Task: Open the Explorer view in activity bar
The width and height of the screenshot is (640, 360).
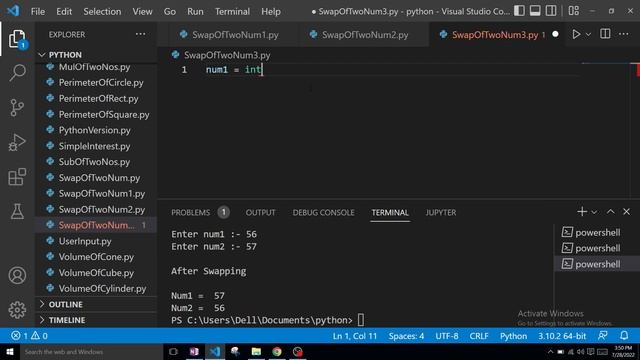Action: coord(17,38)
